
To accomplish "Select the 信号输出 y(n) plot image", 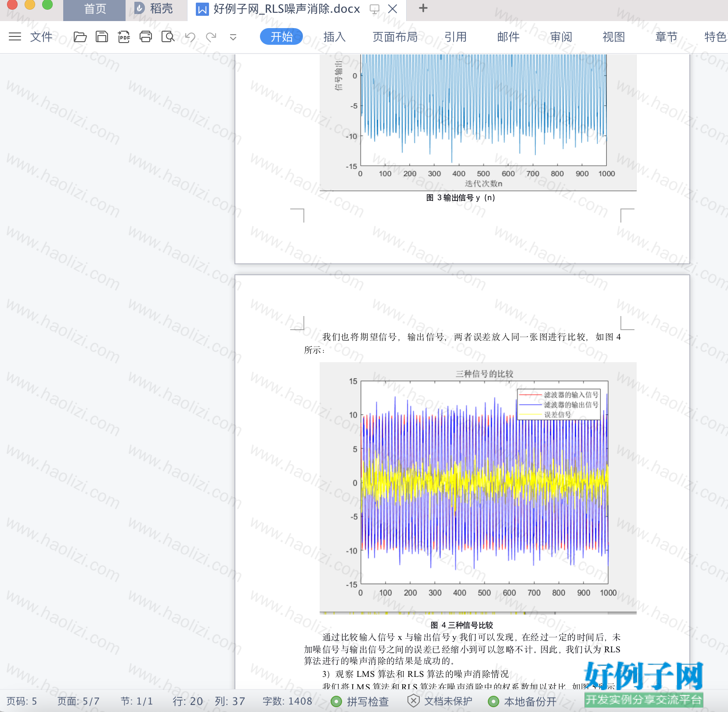I will point(478,122).
